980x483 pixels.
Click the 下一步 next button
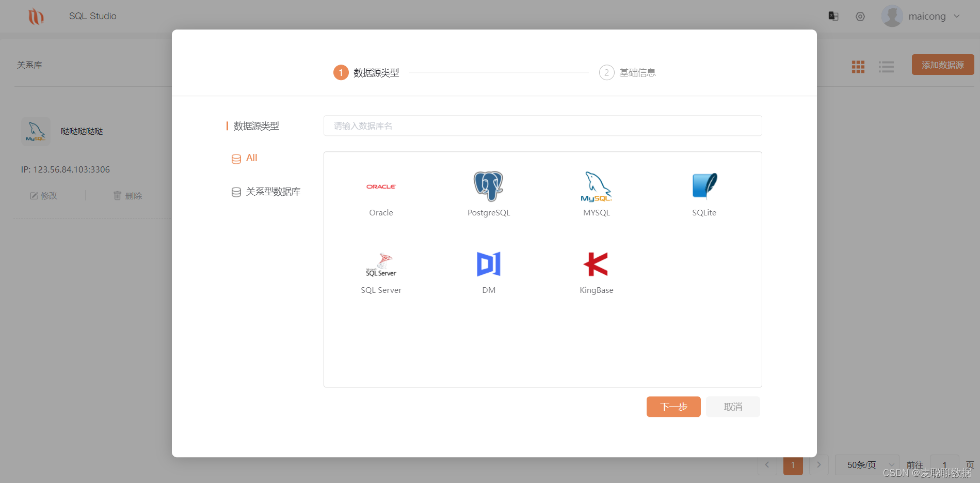tap(673, 407)
